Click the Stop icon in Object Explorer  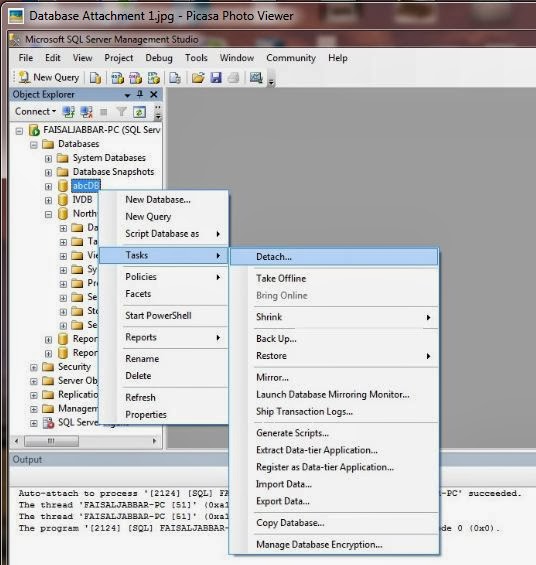click(104, 112)
